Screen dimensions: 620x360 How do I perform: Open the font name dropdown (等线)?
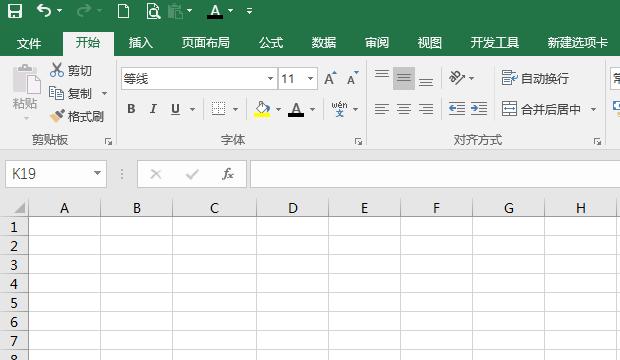coord(270,78)
